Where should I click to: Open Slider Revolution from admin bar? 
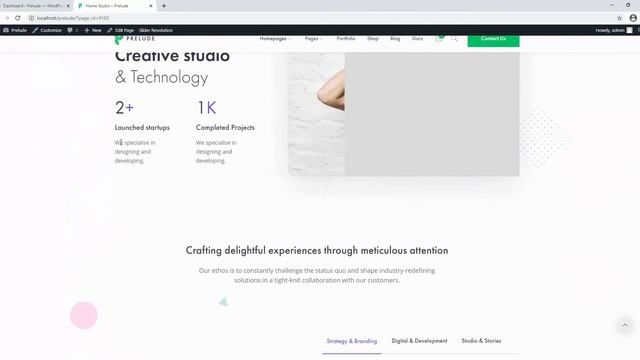(156, 30)
